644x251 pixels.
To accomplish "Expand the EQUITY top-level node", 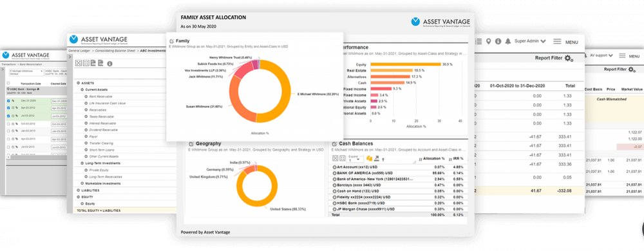I will pyautogui.click(x=78, y=197).
